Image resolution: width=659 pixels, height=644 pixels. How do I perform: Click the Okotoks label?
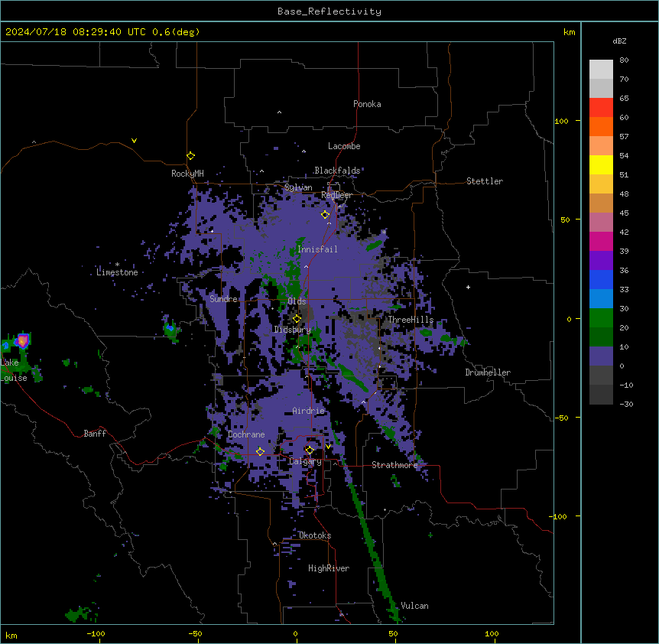[315, 535]
